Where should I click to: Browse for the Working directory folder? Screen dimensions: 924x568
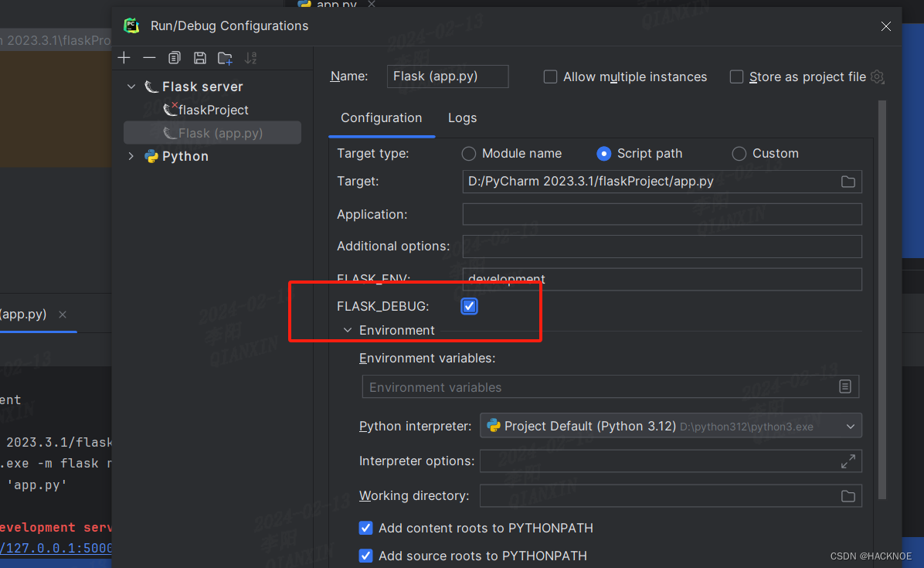848,496
